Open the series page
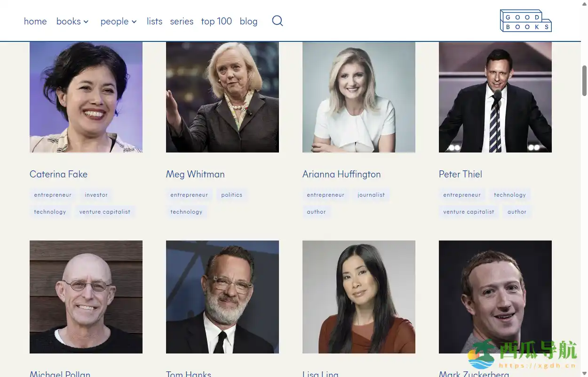 coord(182,21)
